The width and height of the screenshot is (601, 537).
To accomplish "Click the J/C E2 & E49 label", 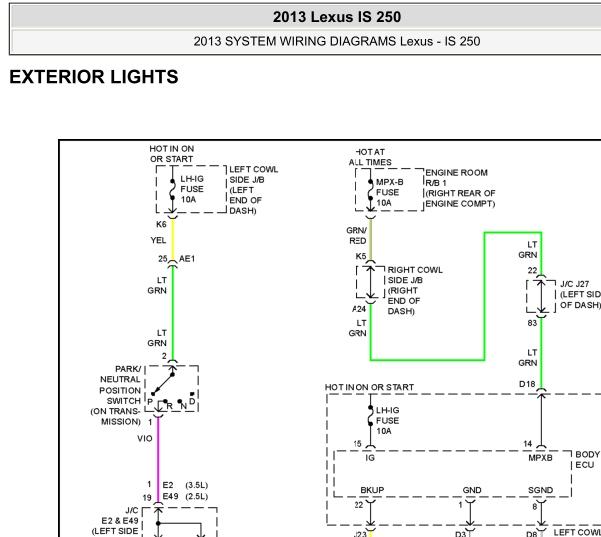I will (115, 521).
